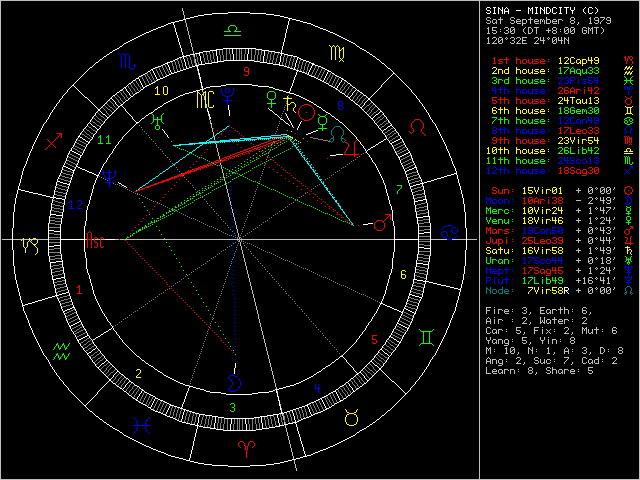Select the Capricorn glyph beside 1st house row

tap(628, 60)
